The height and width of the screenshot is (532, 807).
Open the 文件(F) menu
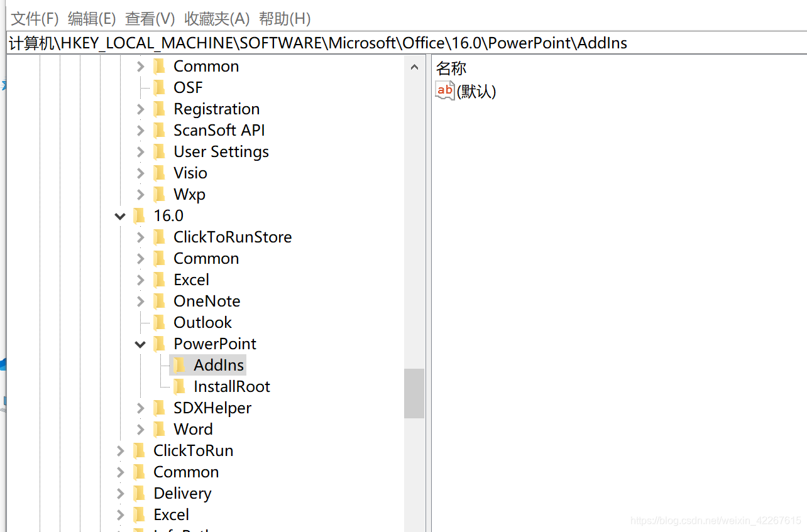(35, 19)
